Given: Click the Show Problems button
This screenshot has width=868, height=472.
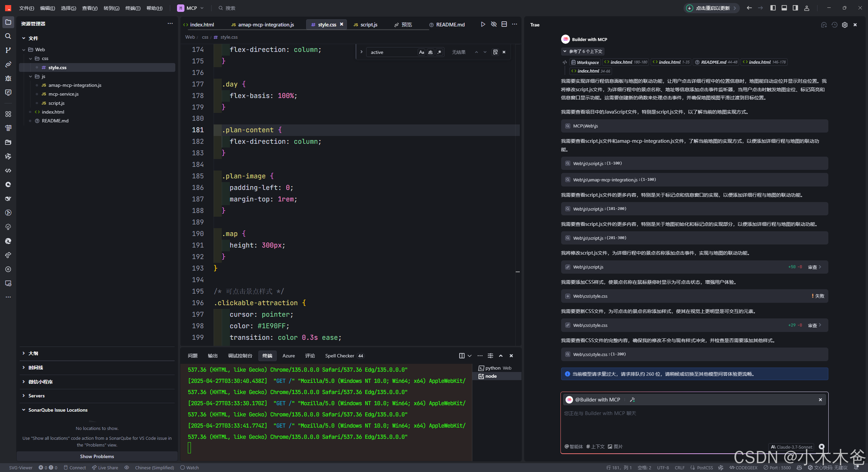Looking at the screenshot, I should 97,456.
